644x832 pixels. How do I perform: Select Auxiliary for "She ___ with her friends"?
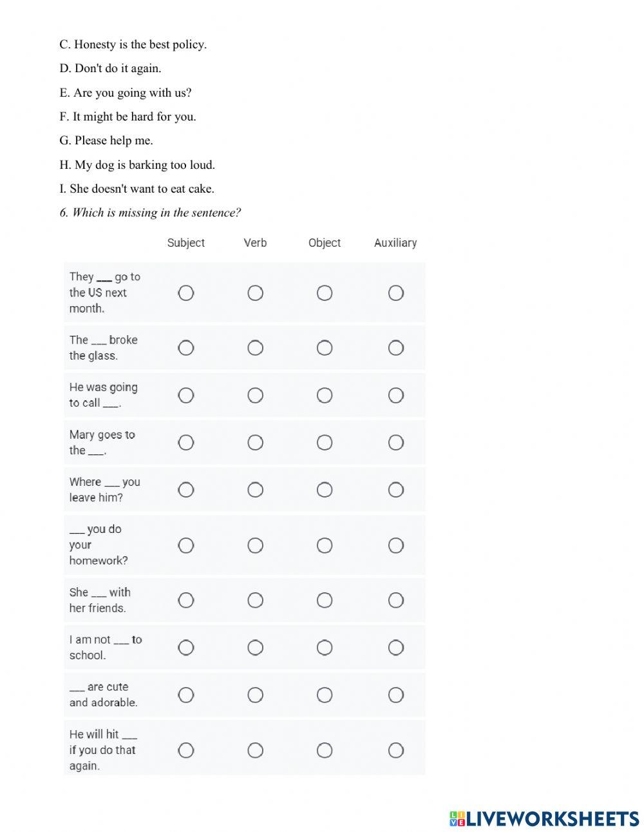[x=395, y=600]
